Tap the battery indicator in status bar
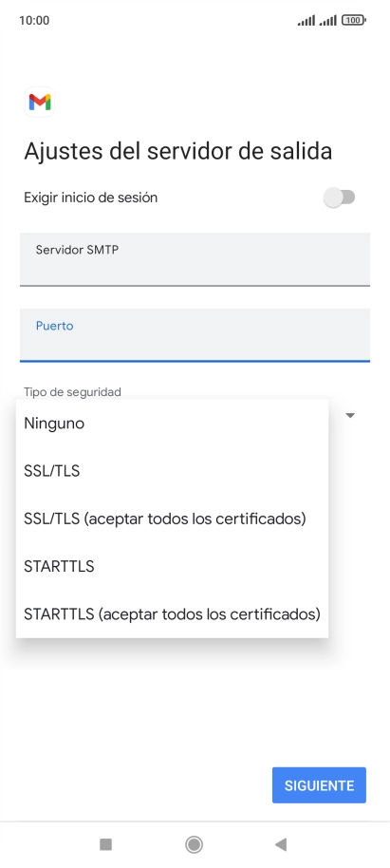 point(354,21)
